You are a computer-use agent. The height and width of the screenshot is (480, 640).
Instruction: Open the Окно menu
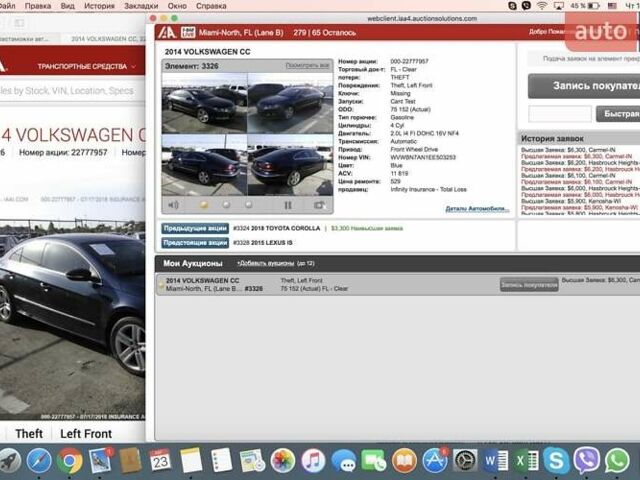click(177, 6)
